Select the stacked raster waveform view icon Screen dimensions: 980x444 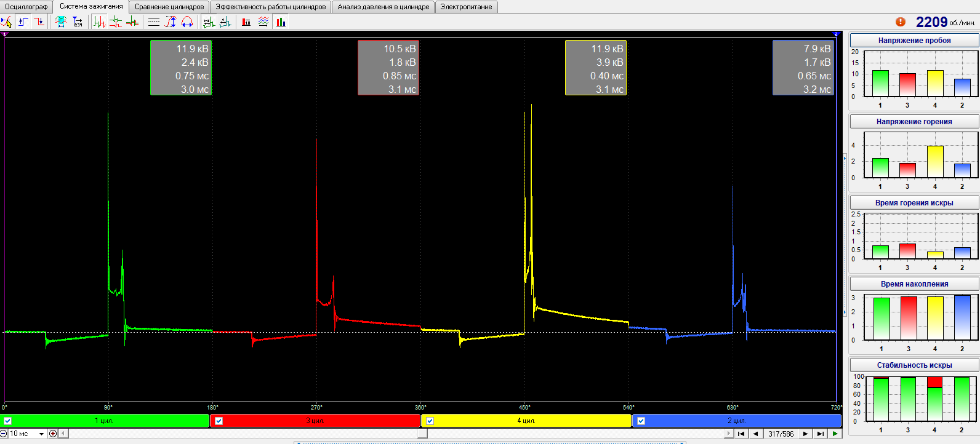click(116, 22)
